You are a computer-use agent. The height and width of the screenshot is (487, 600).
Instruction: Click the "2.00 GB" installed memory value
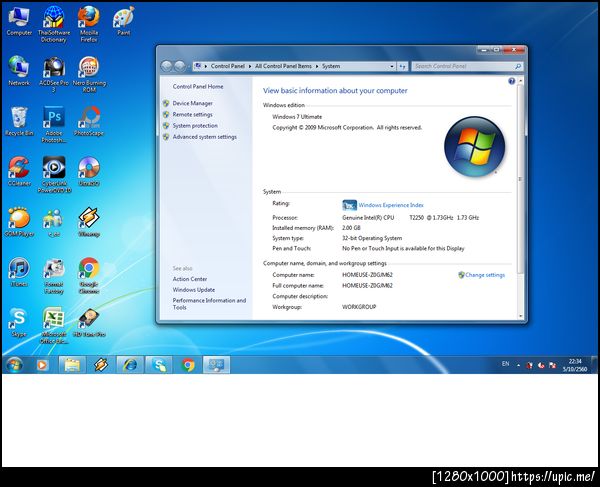click(351, 228)
